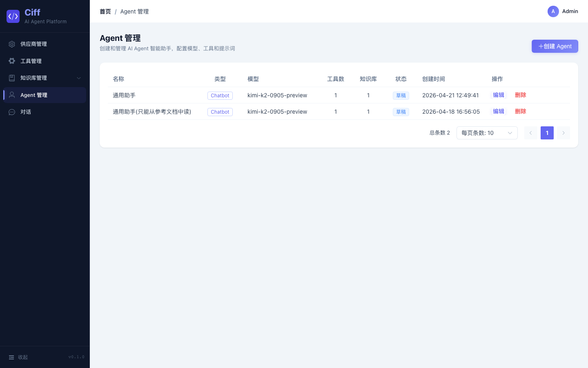The height and width of the screenshot is (368, 588).
Task: Click kimi-k2-0905-preview in the 12:49:41 row
Action: click(x=277, y=95)
